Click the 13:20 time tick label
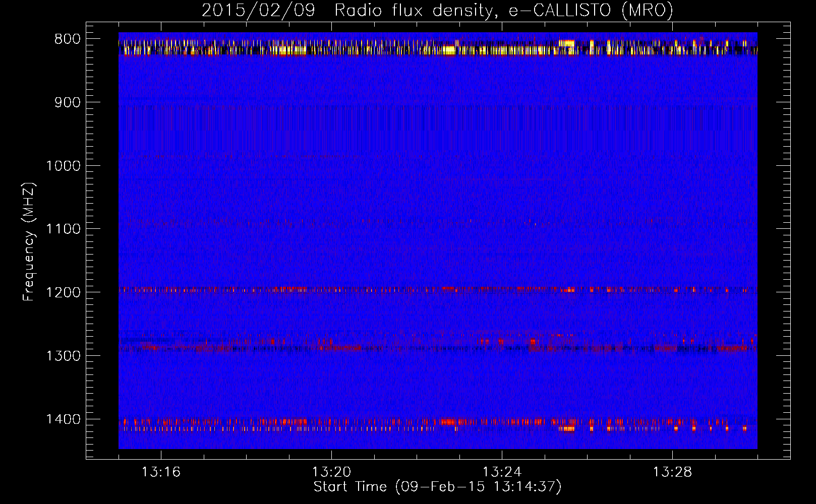This screenshot has width=816, height=504. click(x=331, y=472)
